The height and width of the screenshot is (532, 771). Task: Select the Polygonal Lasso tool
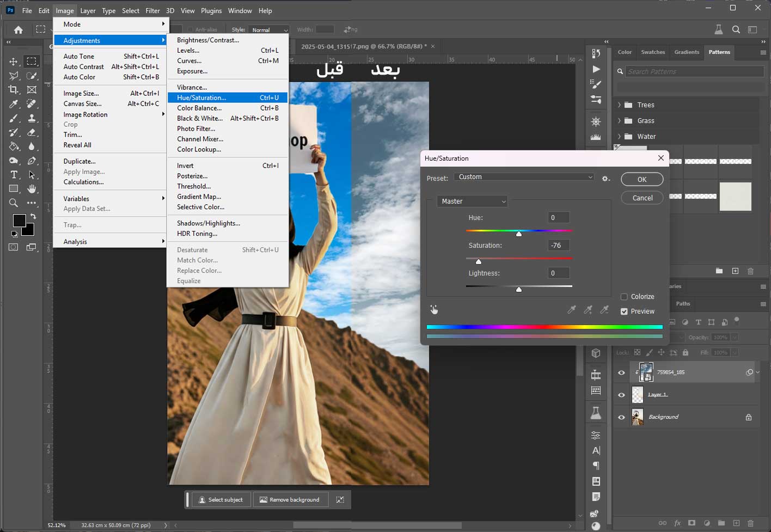[x=14, y=76]
